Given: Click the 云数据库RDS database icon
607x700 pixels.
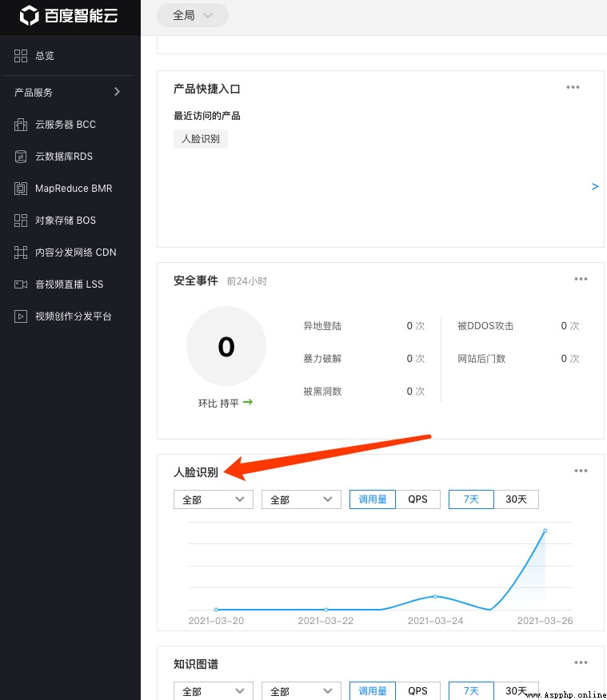Looking at the screenshot, I should point(21,157).
